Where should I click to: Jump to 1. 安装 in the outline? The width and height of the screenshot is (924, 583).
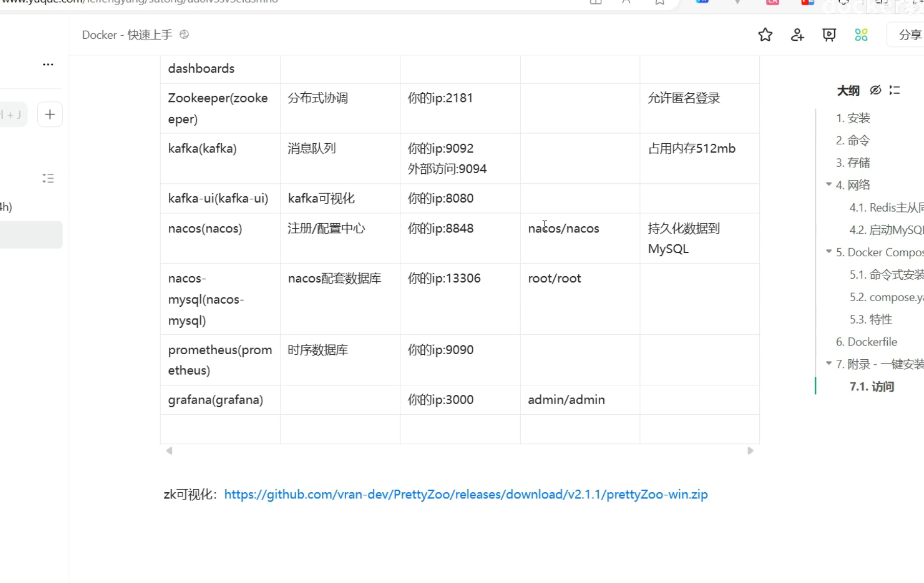pos(853,118)
